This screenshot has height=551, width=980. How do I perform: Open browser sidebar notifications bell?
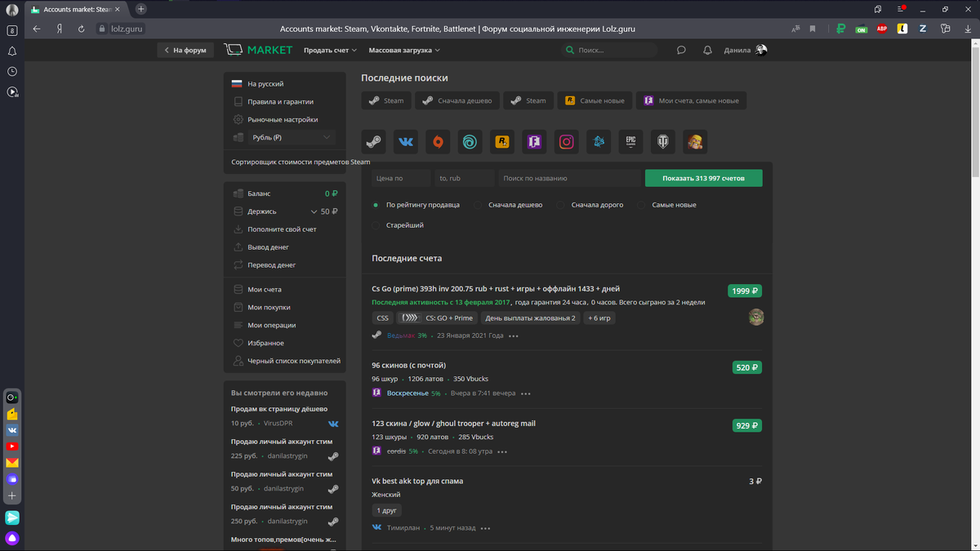pos(12,51)
